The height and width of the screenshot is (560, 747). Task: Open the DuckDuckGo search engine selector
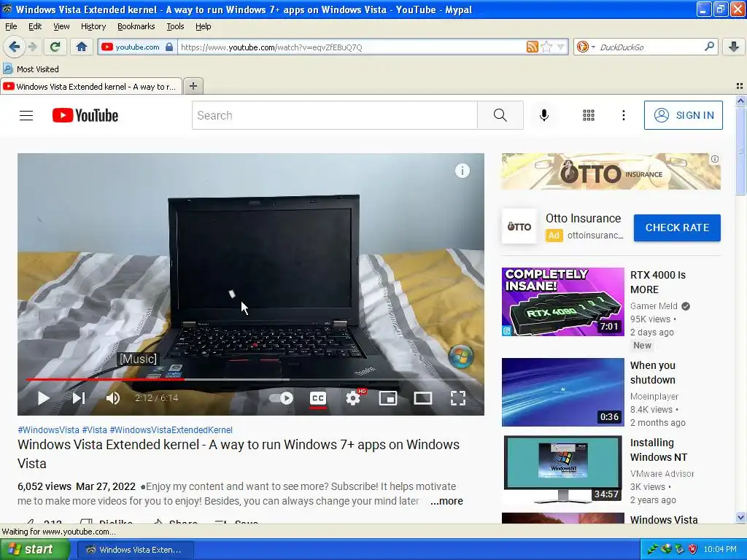[586, 47]
